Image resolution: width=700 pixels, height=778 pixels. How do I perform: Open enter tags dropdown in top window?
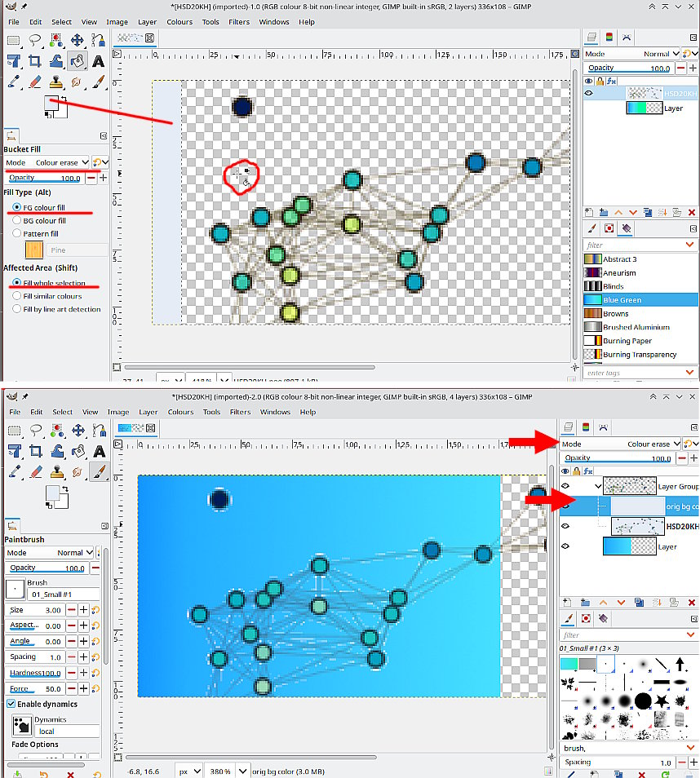(689, 372)
